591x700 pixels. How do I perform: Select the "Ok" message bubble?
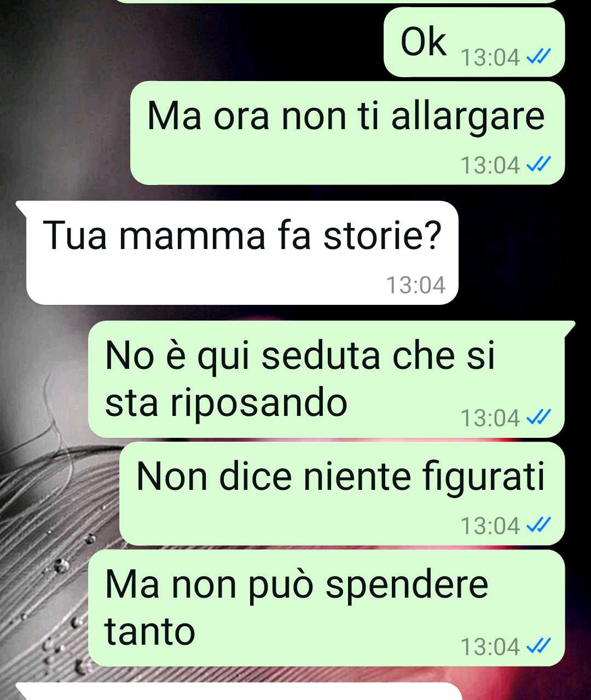coord(474,42)
